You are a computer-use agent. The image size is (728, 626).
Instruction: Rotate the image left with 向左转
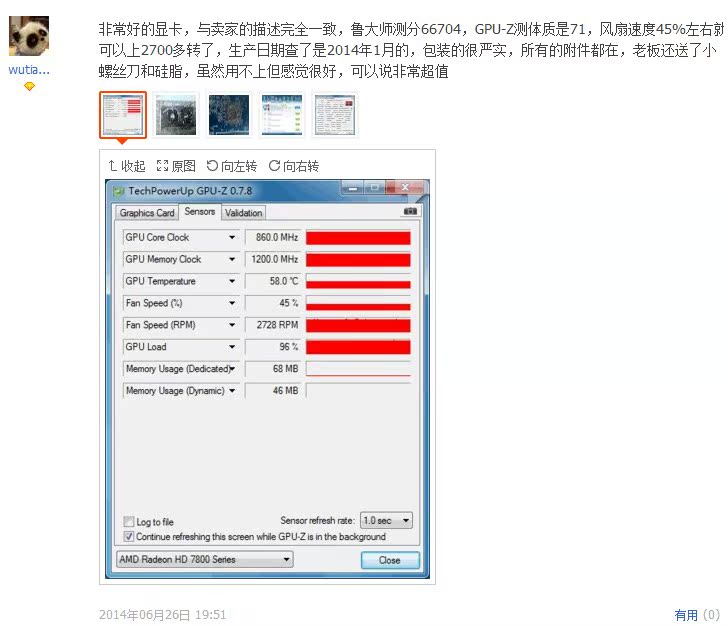pos(232,166)
